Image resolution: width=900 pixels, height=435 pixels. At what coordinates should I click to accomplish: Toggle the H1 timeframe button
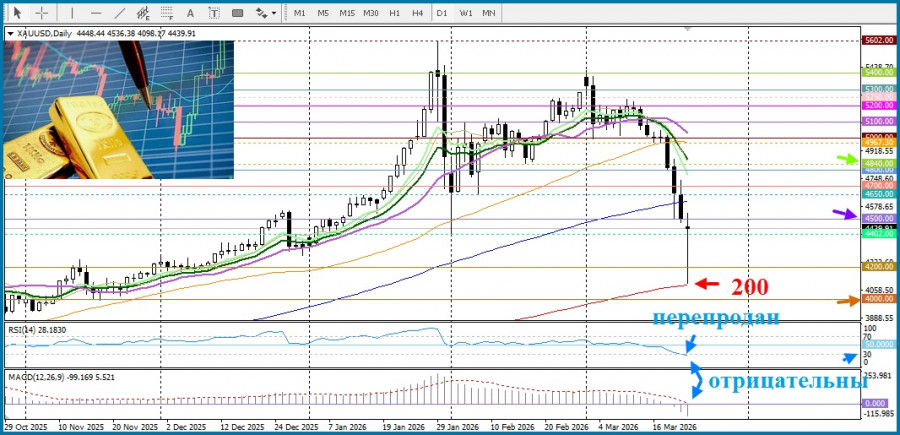tap(394, 13)
